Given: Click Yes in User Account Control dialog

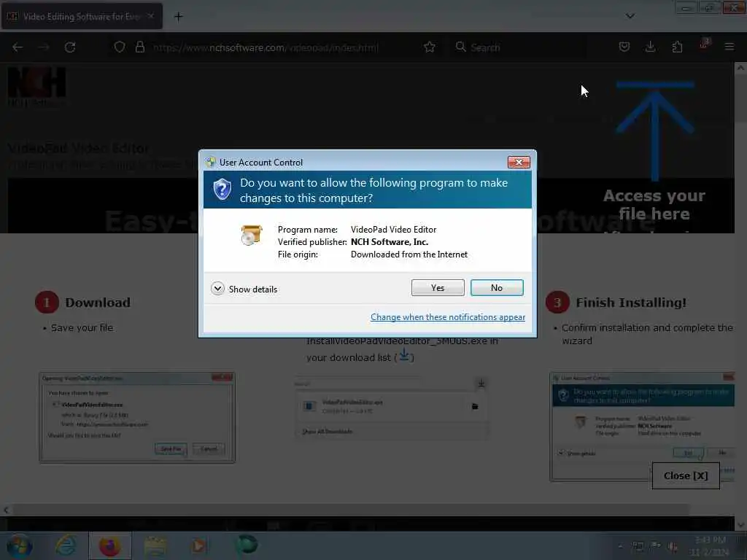Looking at the screenshot, I should (438, 287).
